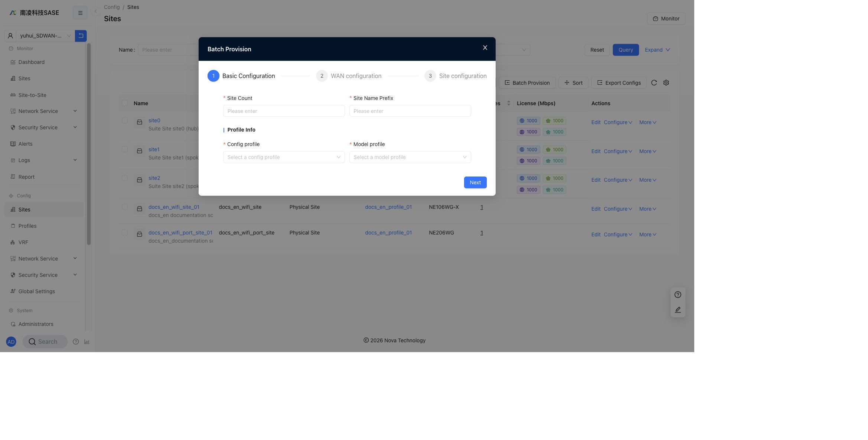Close the Batch Provision dialog
This screenshot has height=440, width=868.
click(x=485, y=48)
